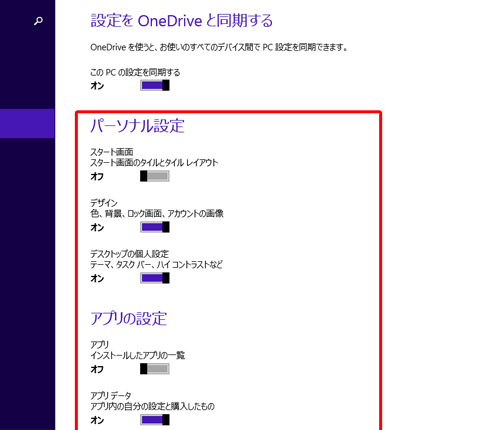The image size is (500, 430).
Task: Enable アプリ installed apps list toggle
Action: coord(155,369)
